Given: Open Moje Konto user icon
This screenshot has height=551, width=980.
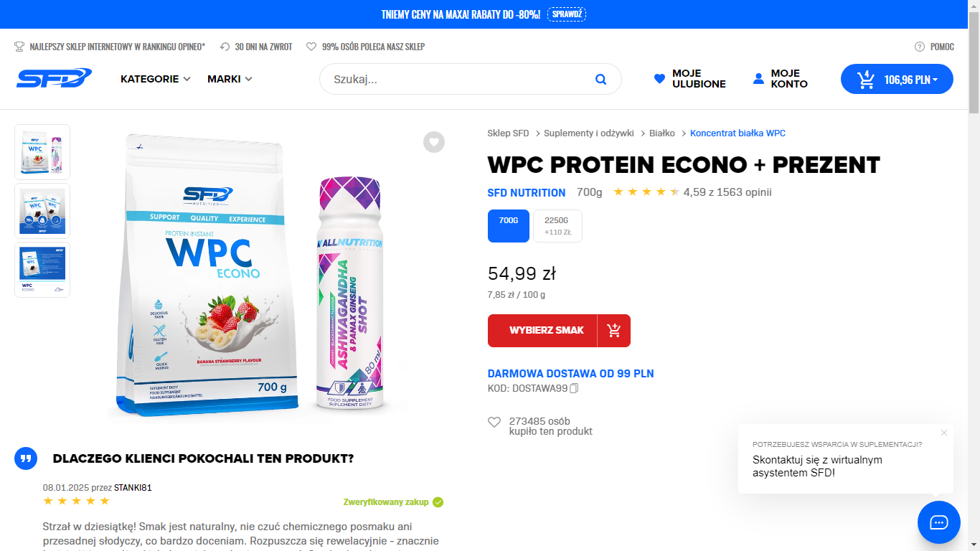Looking at the screenshot, I should pos(759,79).
